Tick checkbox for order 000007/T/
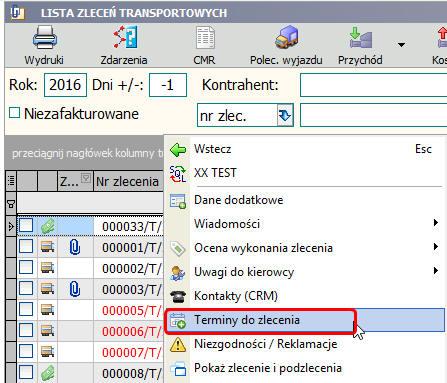The image size is (447, 383). pyautogui.click(x=26, y=351)
